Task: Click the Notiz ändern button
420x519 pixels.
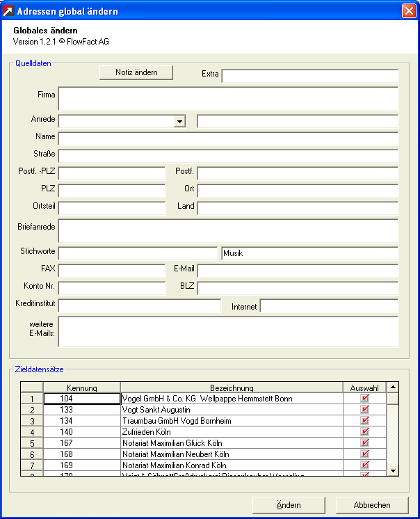Action: (136, 72)
